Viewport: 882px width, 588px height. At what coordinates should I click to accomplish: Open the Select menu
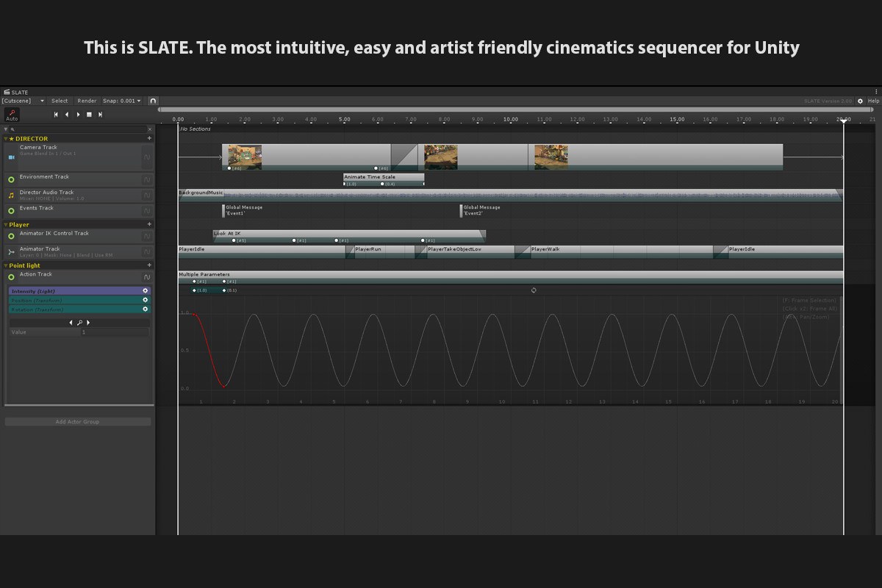click(x=60, y=101)
